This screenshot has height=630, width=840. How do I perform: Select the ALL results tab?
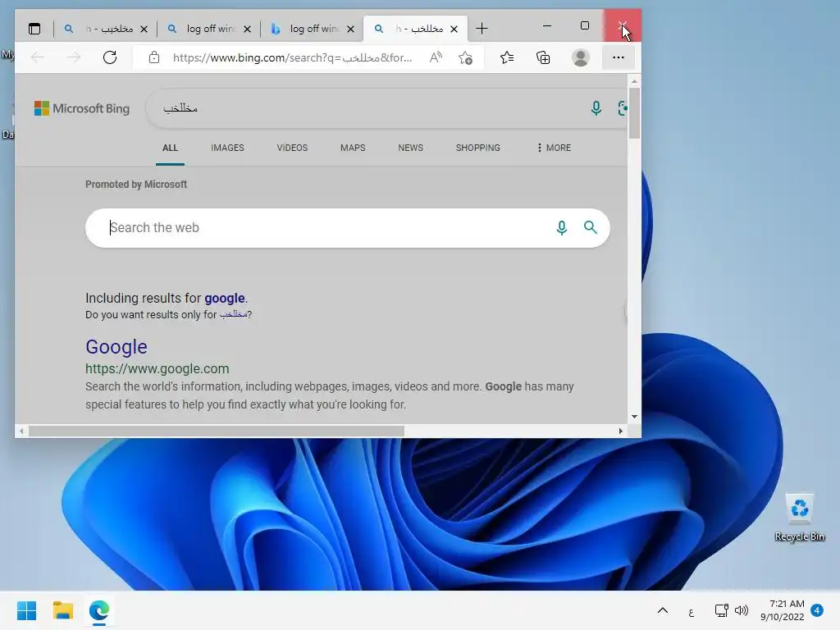coord(170,148)
